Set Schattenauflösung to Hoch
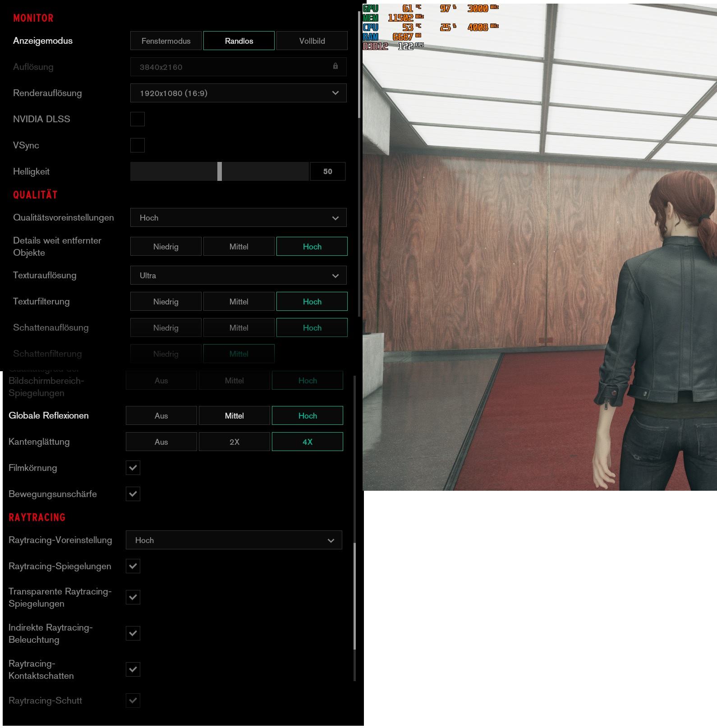The height and width of the screenshot is (728, 717). click(x=312, y=327)
